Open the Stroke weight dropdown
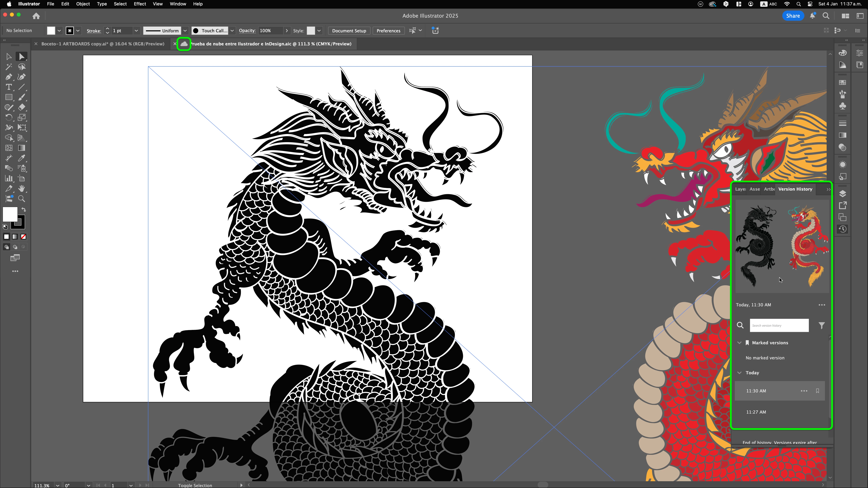The image size is (868, 488). tap(136, 31)
